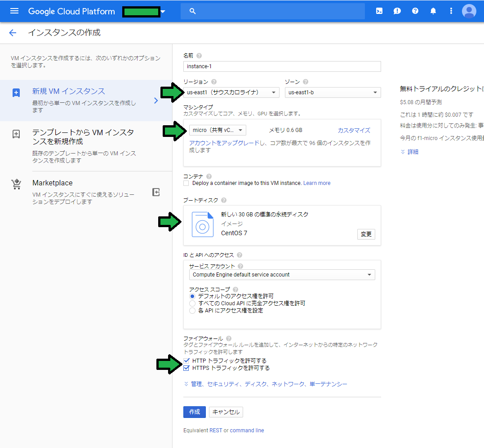Open the Equivalent REST link
This screenshot has width=484, height=448.
216,430
